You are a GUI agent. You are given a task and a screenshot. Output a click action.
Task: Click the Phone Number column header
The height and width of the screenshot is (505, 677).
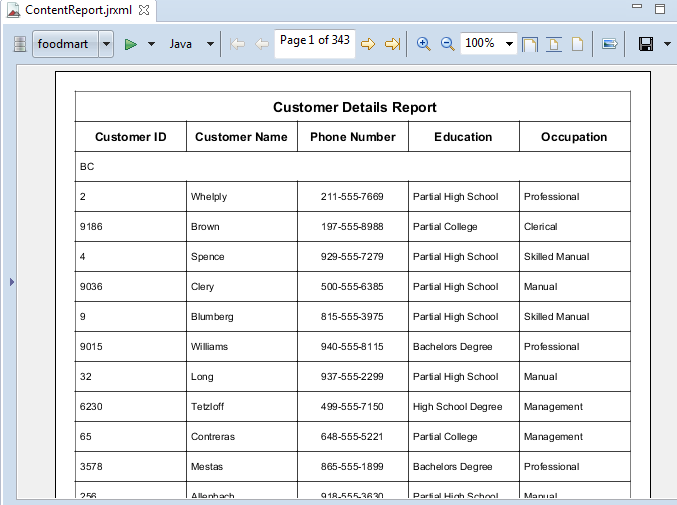pyautogui.click(x=353, y=137)
